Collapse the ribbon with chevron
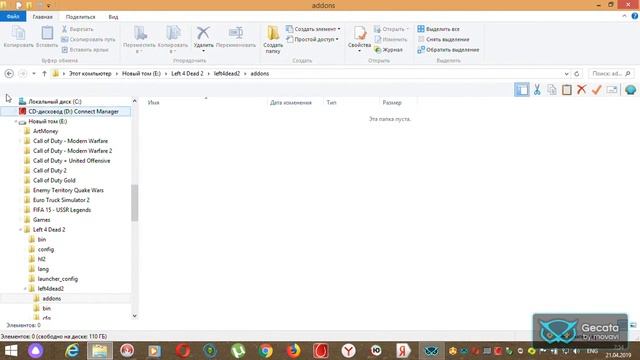 tap(624, 16)
